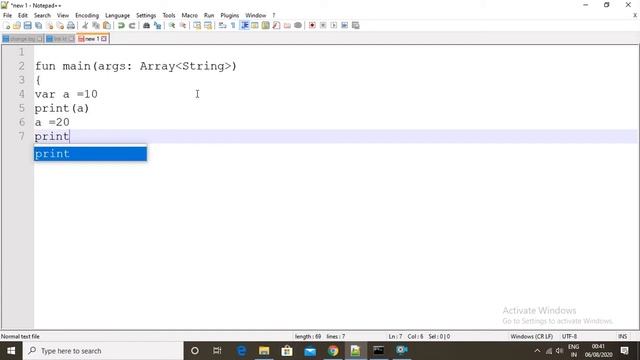Undo the last edit via toolbar
640x360 pixels.
(121, 25)
